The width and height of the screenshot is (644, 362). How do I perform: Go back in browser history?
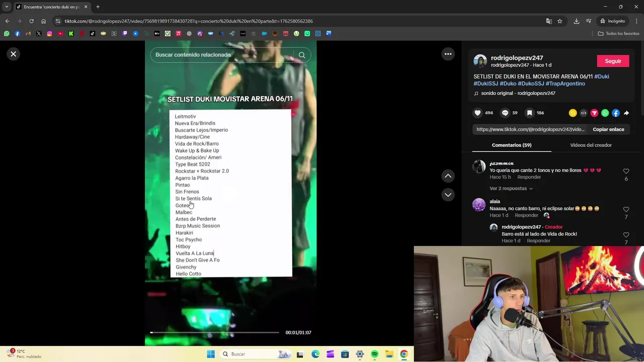(7, 21)
